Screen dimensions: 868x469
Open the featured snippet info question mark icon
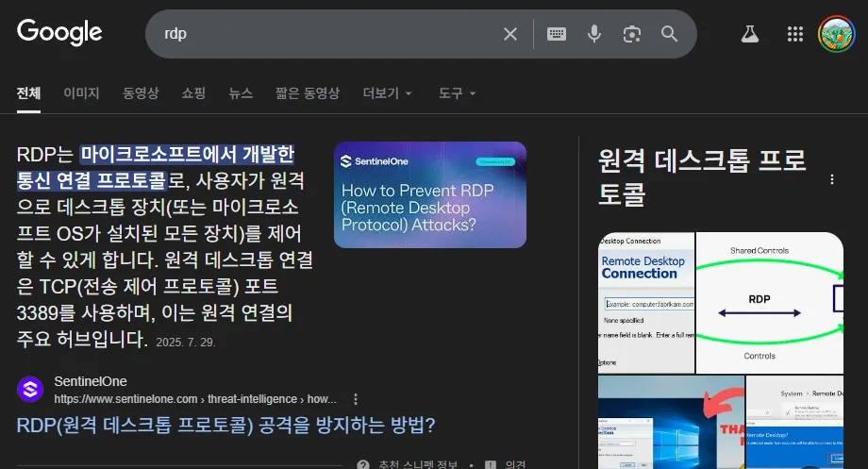(x=363, y=464)
